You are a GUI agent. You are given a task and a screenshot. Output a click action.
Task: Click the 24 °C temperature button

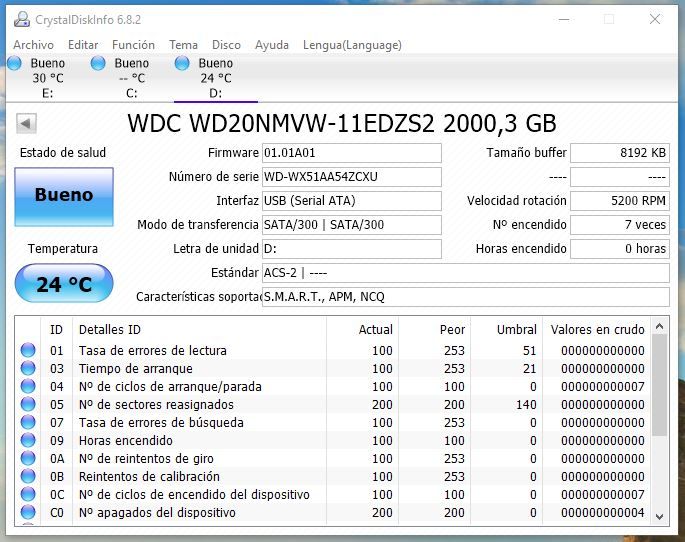click(x=64, y=284)
